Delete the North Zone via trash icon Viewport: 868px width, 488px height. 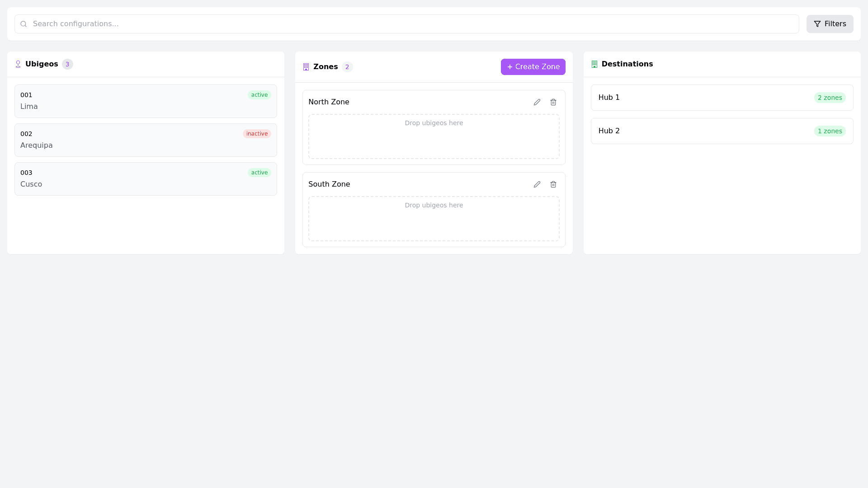553,102
